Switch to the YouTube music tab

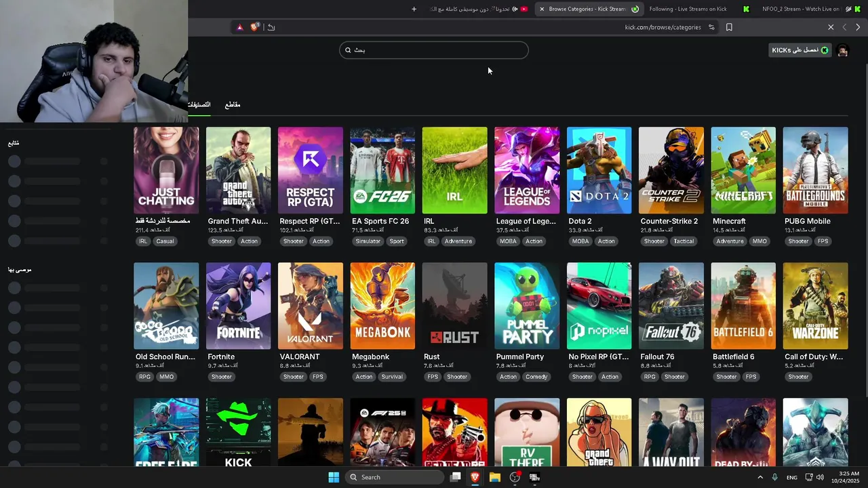478,9
